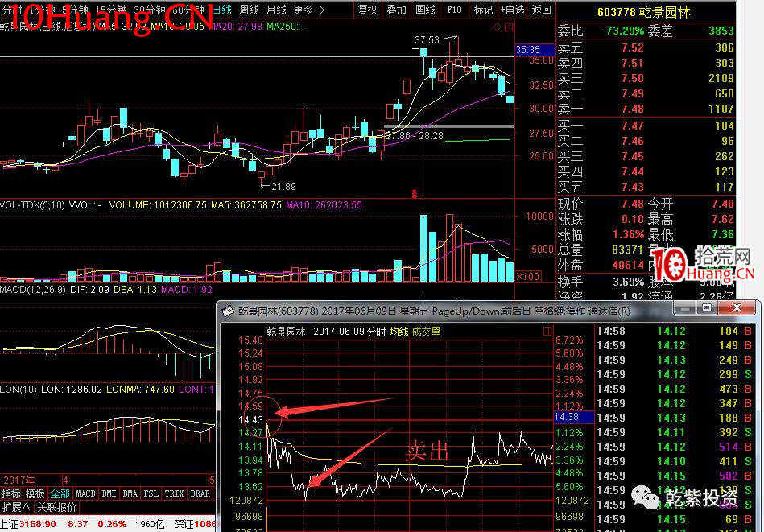The image size is (764, 532).
Task: Select the 周线 weekly chart tab
Action: coord(249,10)
